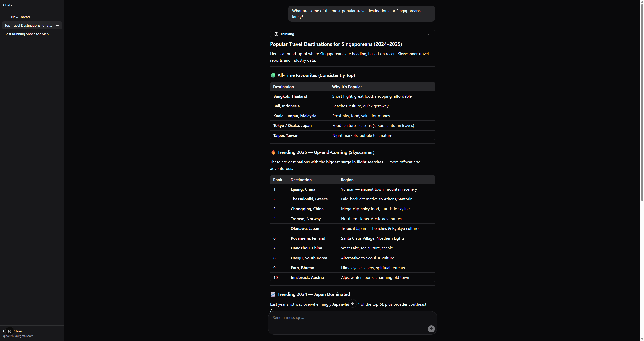Click heading Popular Travel Destinations for Singaporeans
The width and height of the screenshot is (644, 341).
click(x=336, y=44)
